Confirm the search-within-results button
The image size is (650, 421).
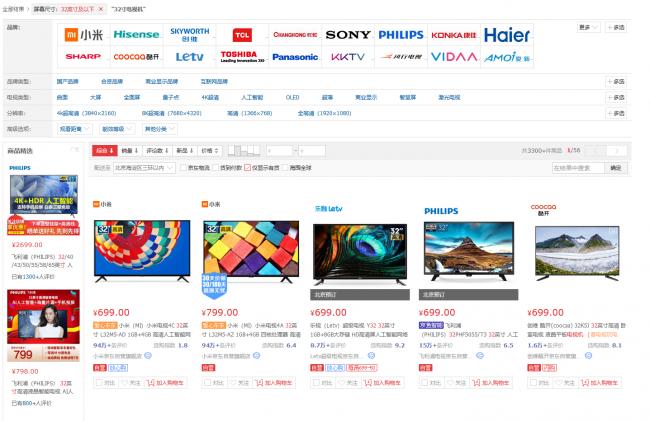pyautogui.click(x=616, y=168)
